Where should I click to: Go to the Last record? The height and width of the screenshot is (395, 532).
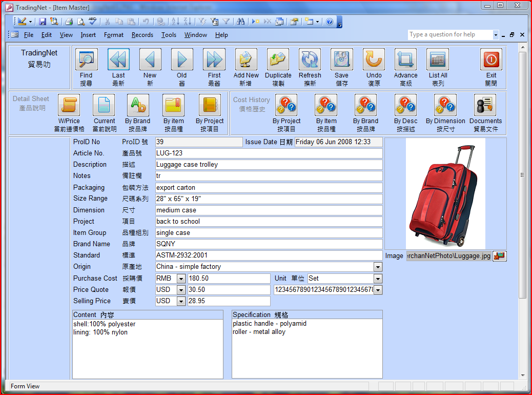point(118,60)
